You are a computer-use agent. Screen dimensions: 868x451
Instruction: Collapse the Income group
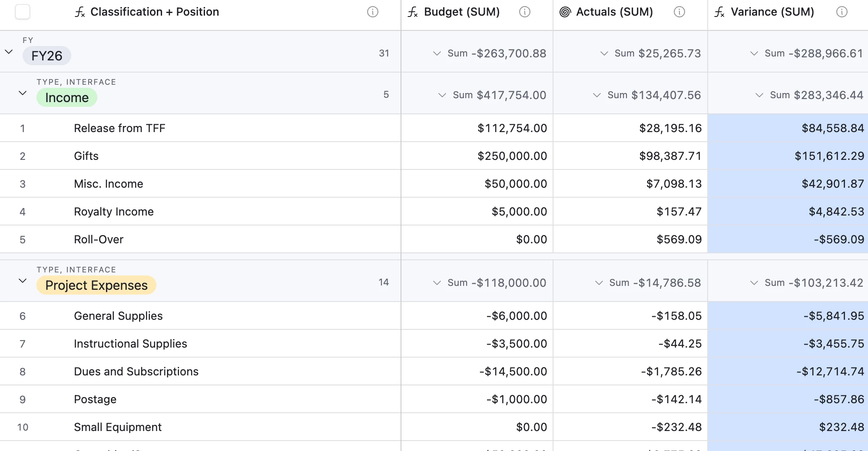tap(23, 93)
